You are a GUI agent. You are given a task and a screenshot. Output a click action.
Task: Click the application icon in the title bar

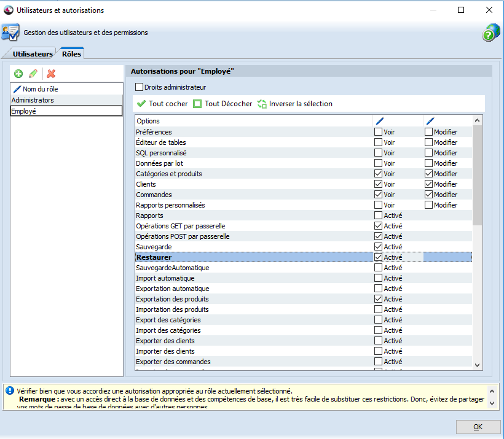pos(9,10)
